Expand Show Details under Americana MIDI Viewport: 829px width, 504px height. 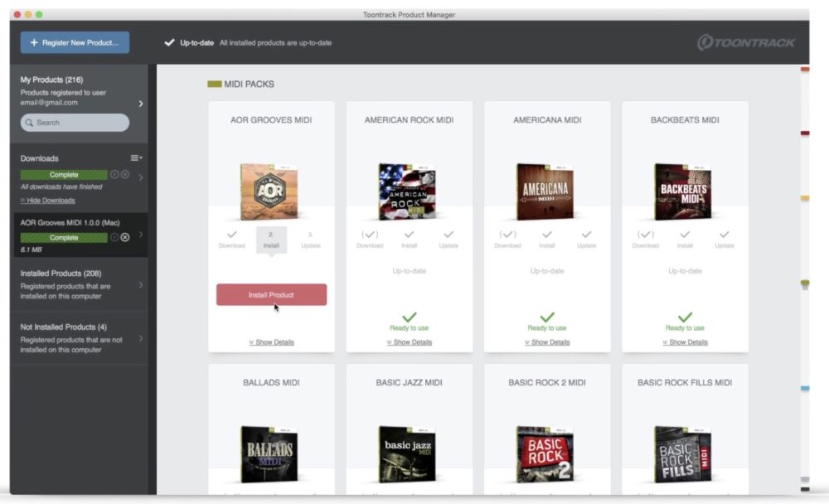point(547,342)
